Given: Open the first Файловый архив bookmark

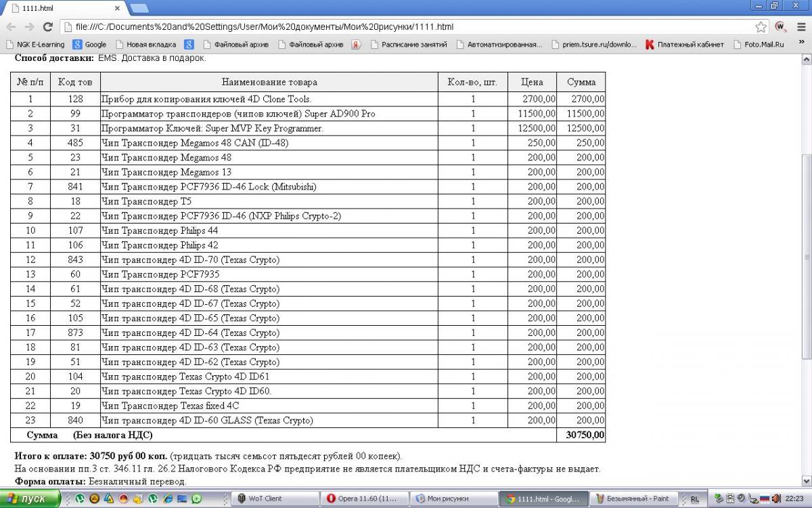Looking at the screenshot, I should pos(235,45).
